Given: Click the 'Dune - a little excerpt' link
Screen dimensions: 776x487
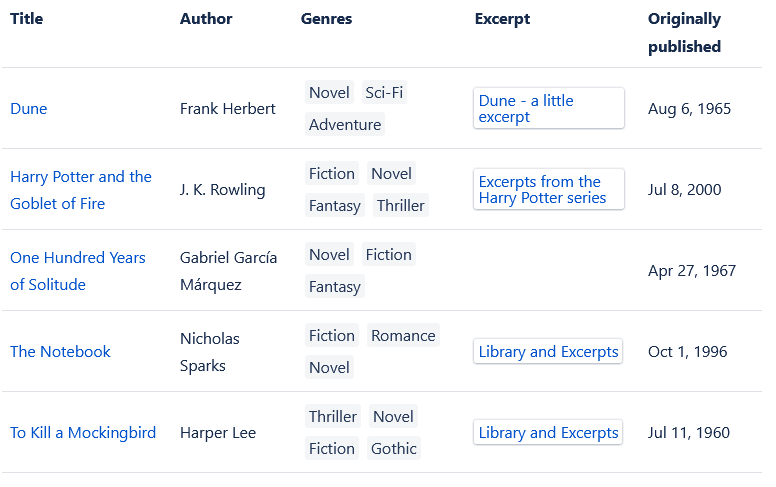Looking at the screenshot, I should pyautogui.click(x=548, y=109).
